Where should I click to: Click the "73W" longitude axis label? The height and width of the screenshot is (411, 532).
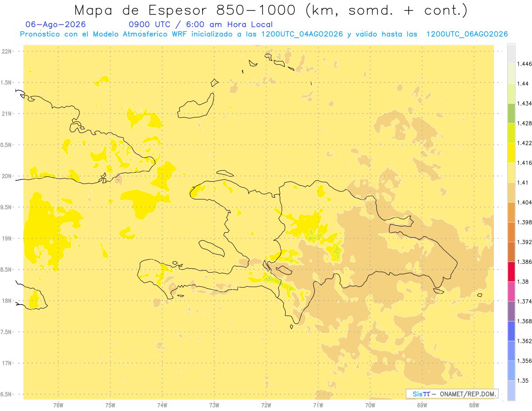(214, 405)
